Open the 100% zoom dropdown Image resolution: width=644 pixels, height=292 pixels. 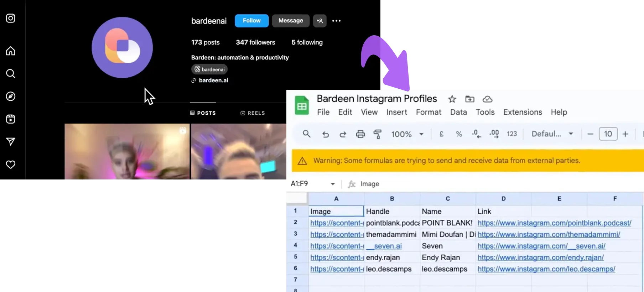pos(407,134)
